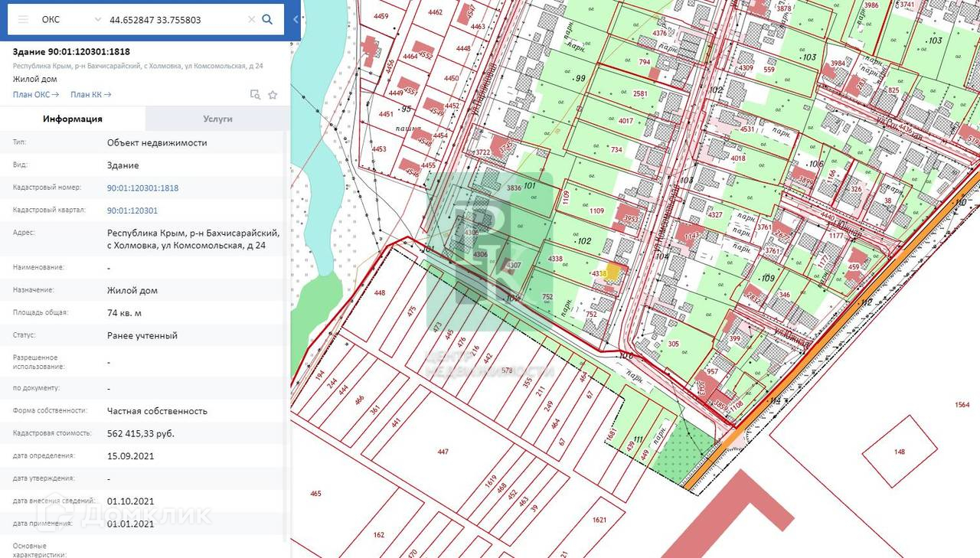Select the date '15.09.2021'
The width and height of the screenshot is (980, 558).
(x=131, y=455)
